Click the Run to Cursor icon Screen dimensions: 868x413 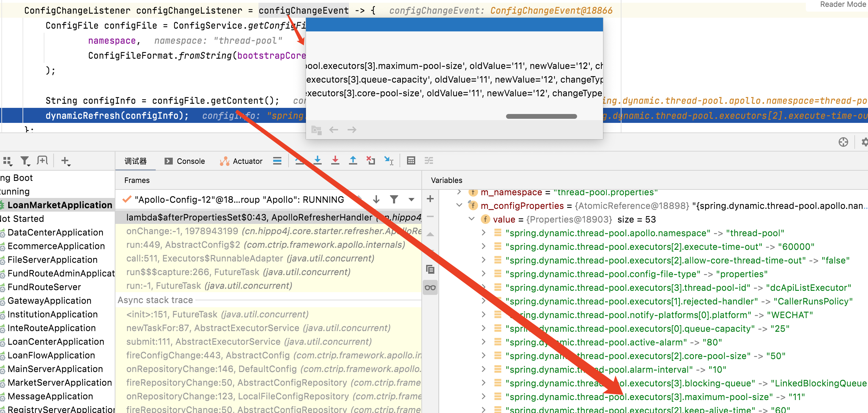point(389,160)
